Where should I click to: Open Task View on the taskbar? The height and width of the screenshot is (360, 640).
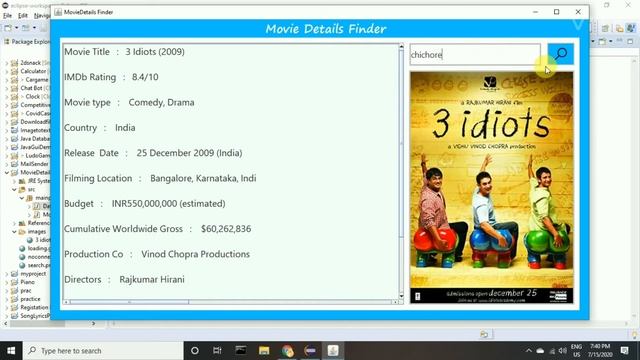click(217, 351)
